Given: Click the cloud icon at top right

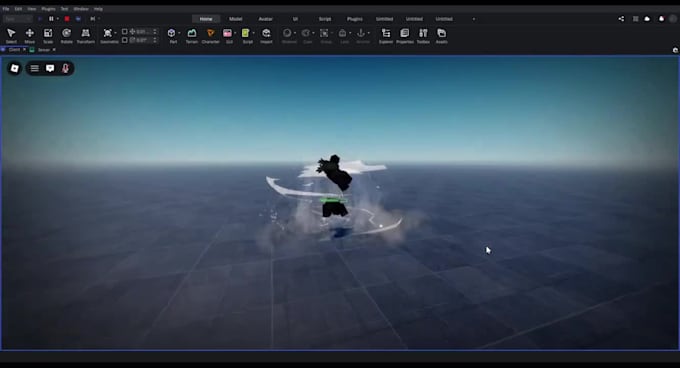Looking at the screenshot, I should tap(647, 19).
